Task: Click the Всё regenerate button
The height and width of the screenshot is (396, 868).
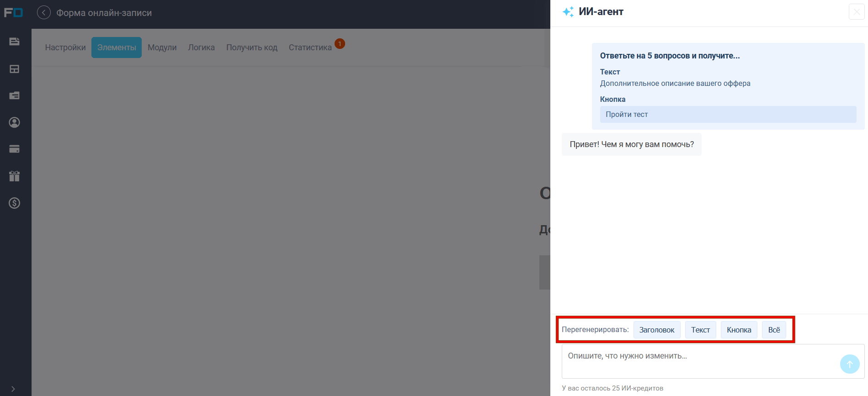Action: (x=774, y=330)
